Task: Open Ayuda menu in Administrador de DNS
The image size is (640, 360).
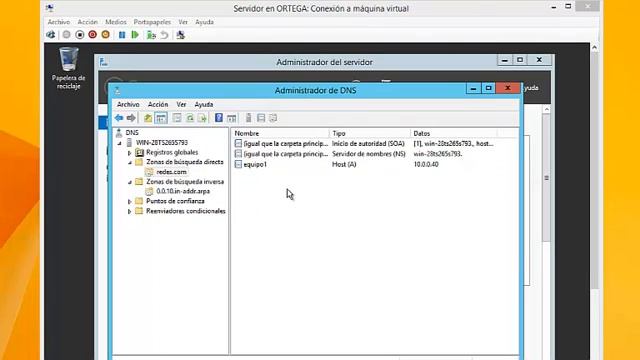Action: (x=204, y=104)
